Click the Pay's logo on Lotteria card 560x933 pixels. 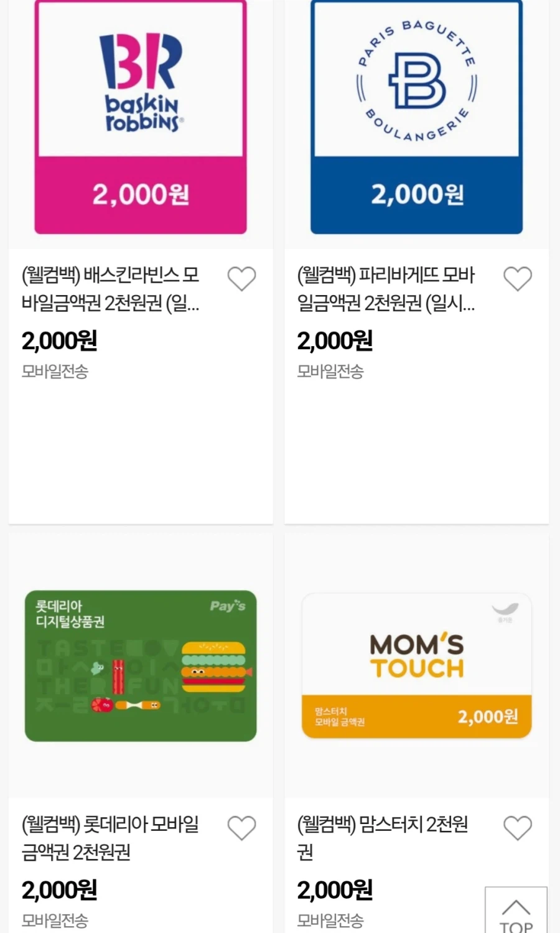coord(228,607)
